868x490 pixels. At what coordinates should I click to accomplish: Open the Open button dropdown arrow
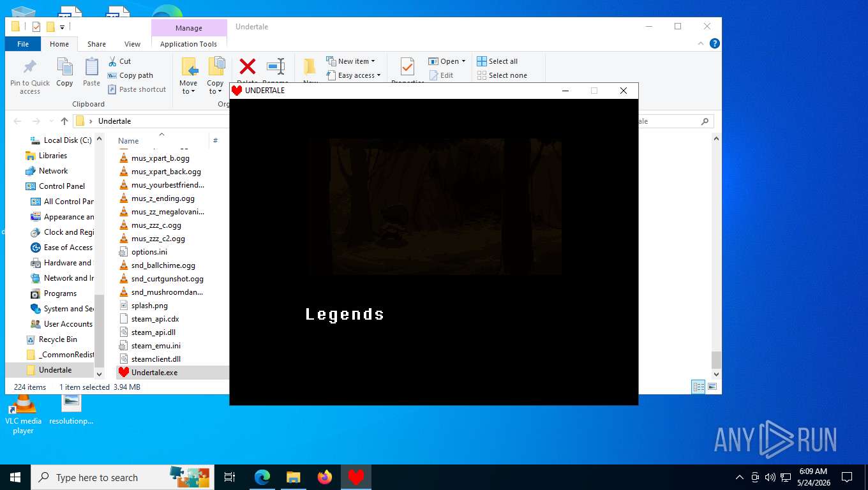(463, 61)
